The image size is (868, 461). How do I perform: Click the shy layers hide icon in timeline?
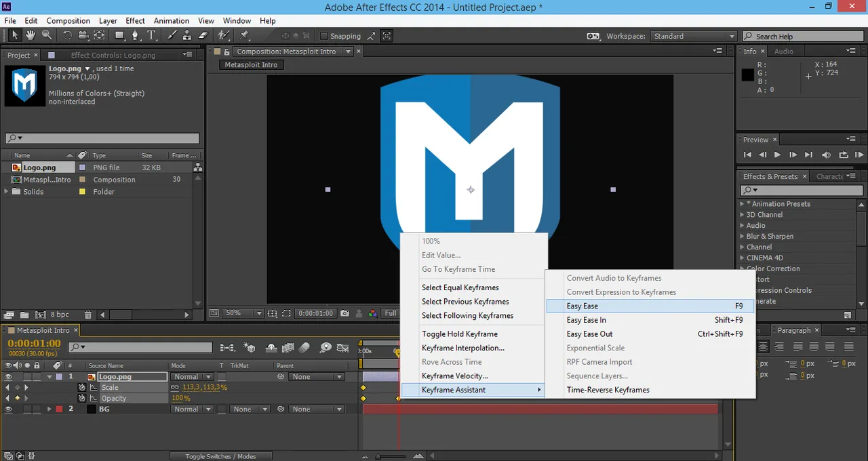(271, 348)
